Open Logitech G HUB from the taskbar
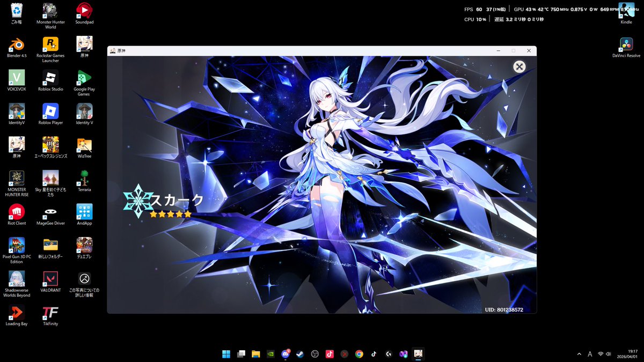The image size is (644, 362). pyautogui.click(x=389, y=353)
